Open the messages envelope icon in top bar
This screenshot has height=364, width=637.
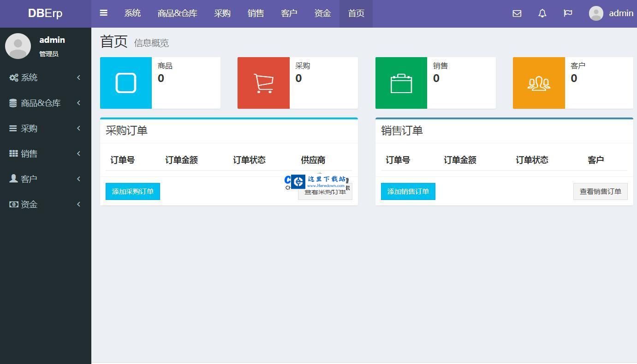coord(517,13)
